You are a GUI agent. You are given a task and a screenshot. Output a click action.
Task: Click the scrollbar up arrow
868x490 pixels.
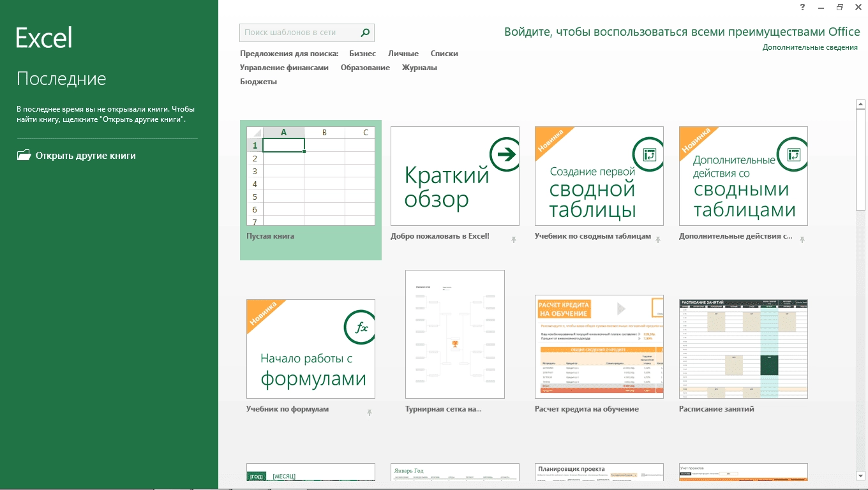860,103
